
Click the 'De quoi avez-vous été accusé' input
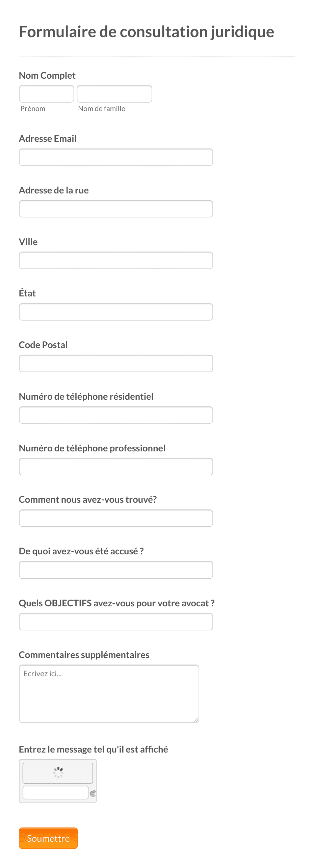click(116, 570)
